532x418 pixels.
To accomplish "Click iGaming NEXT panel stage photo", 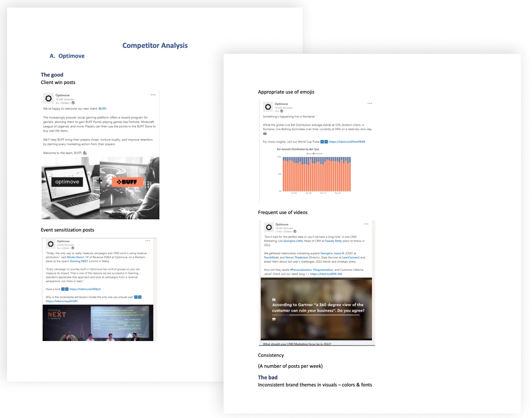I will [98, 323].
